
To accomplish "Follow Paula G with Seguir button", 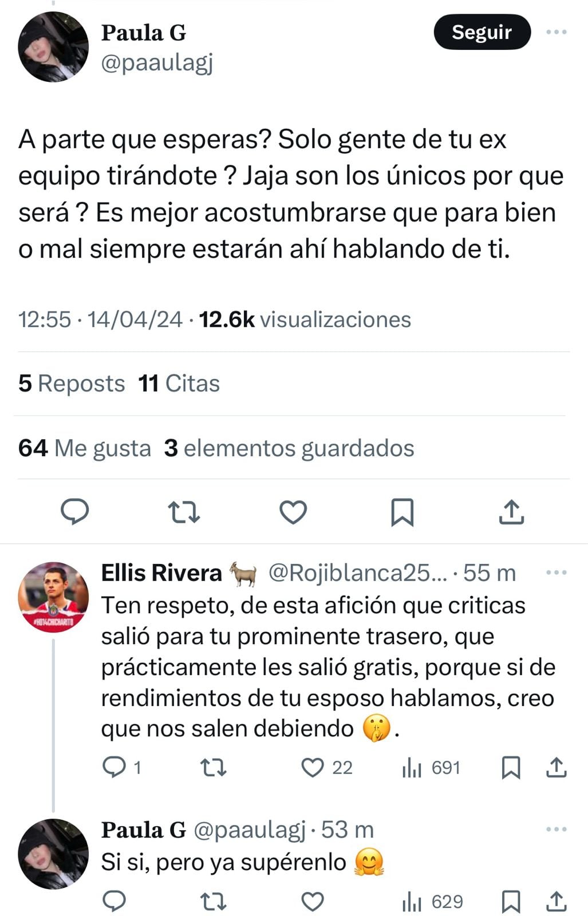I will coord(482,32).
